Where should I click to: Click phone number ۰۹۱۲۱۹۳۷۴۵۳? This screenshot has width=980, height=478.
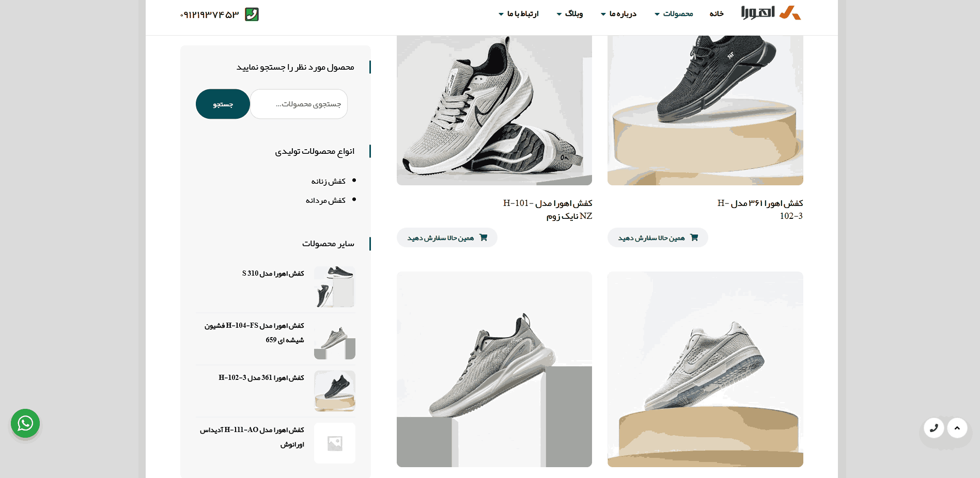tap(209, 15)
